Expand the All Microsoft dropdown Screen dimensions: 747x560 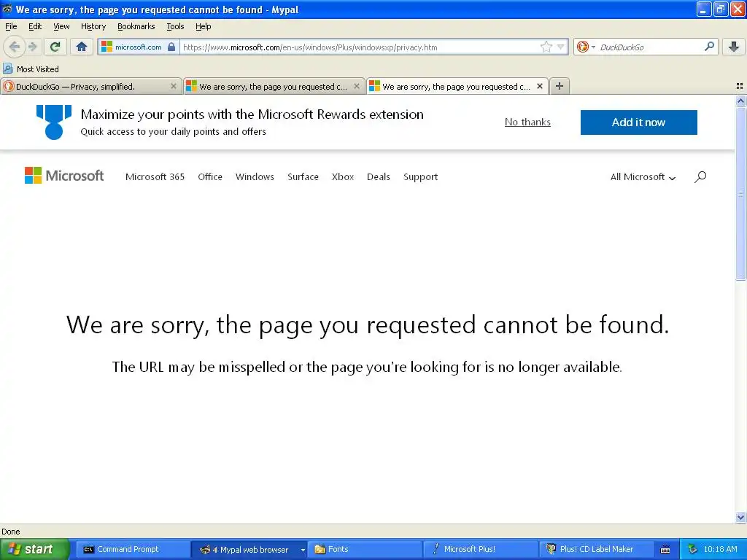[x=643, y=176]
